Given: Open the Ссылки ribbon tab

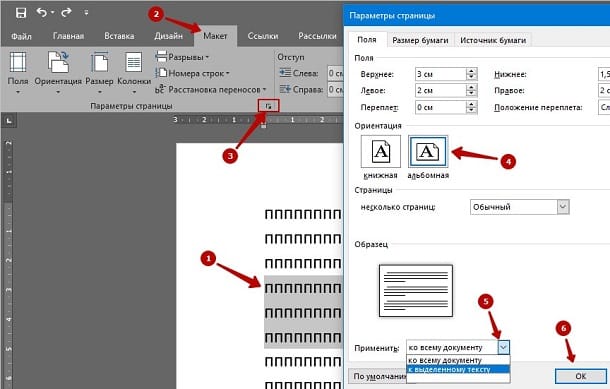Looking at the screenshot, I should tap(263, 36).
